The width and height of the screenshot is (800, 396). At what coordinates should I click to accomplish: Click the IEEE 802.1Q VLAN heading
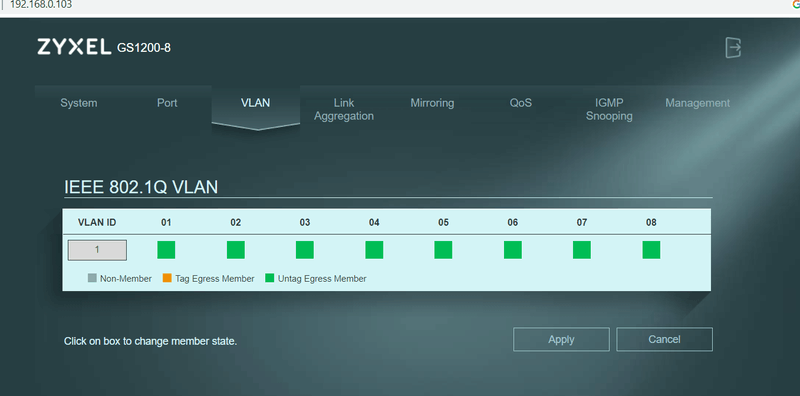click(x=141, y=187)
